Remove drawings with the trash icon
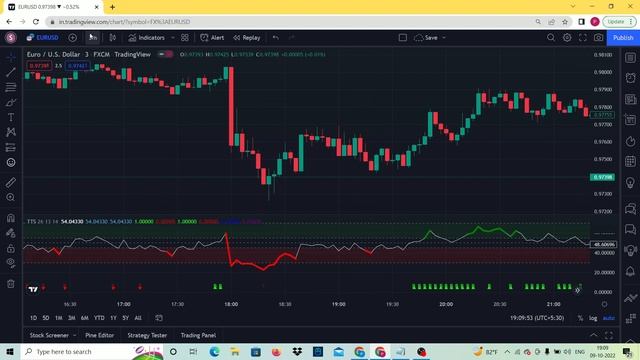Image resolution: width=640 pixels, height=360 pixels. pos(11,284)
